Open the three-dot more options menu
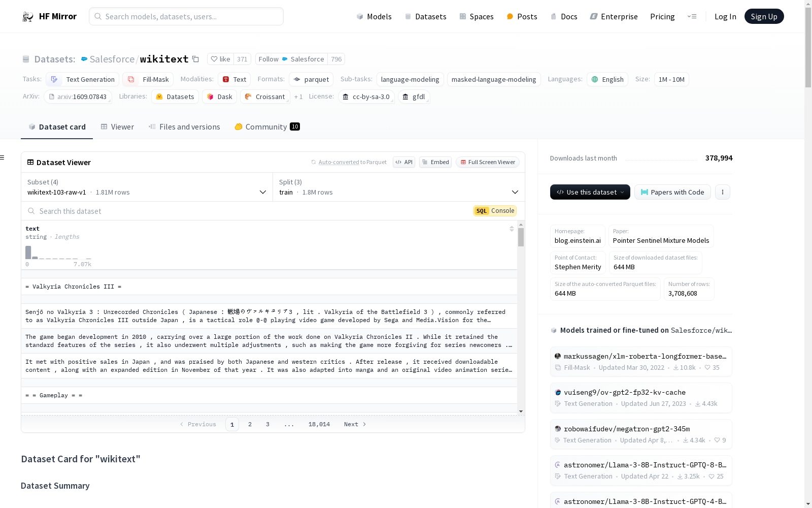Image resolution: width=812 pixels, height=508 pixels. pyautogui.click(x=723, y=192)
